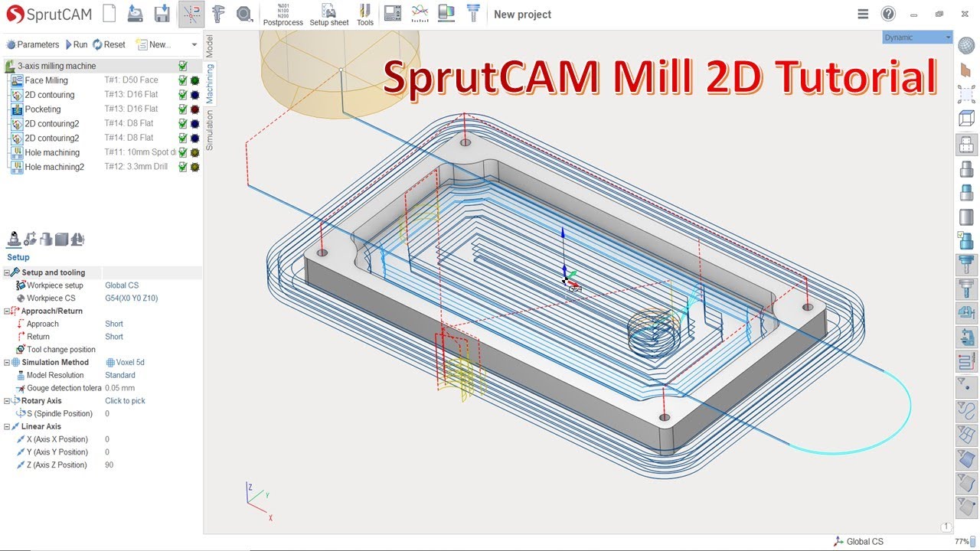Screen dimensions: 980x551
Task: Collapse the Approach/Return group
Action: click(7, 311)
